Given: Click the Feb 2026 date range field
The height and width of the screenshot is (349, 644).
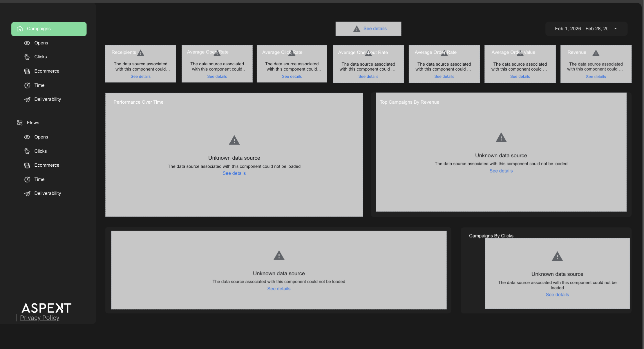Looking at the screenshot, I should tap(581, 29).
